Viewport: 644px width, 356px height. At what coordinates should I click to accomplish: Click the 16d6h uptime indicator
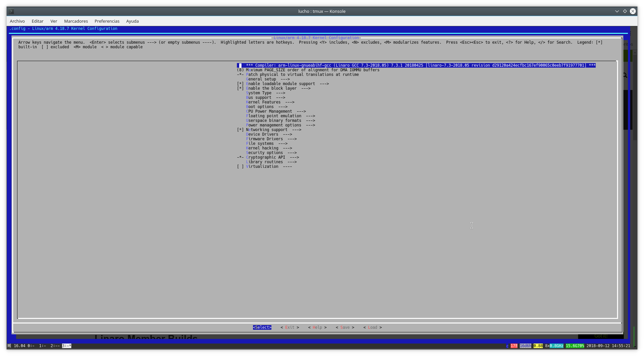pyautogui.click(x=525, y=346)
